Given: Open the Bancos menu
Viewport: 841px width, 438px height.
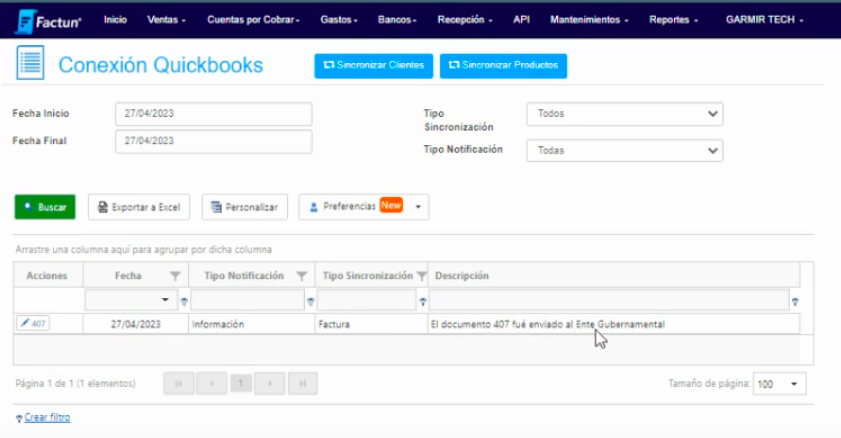Looking at the screenshot, I should click(397, 20).
